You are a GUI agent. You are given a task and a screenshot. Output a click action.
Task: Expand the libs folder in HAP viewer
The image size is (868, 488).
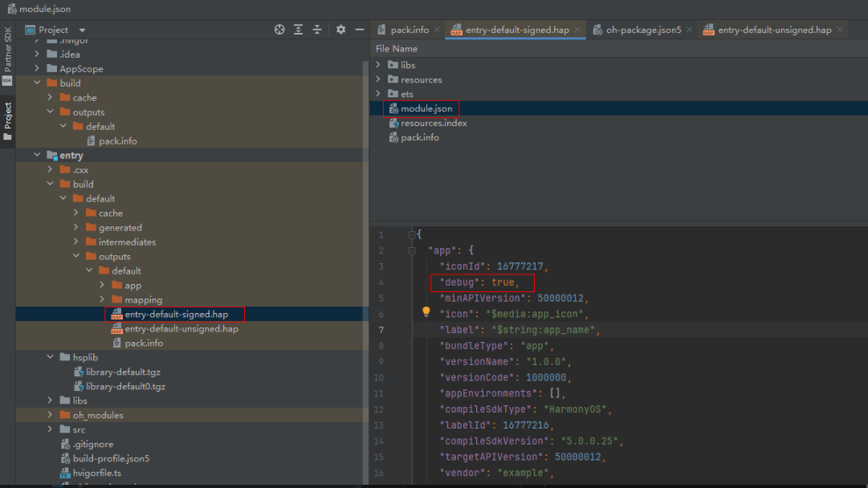coord(378,65)
